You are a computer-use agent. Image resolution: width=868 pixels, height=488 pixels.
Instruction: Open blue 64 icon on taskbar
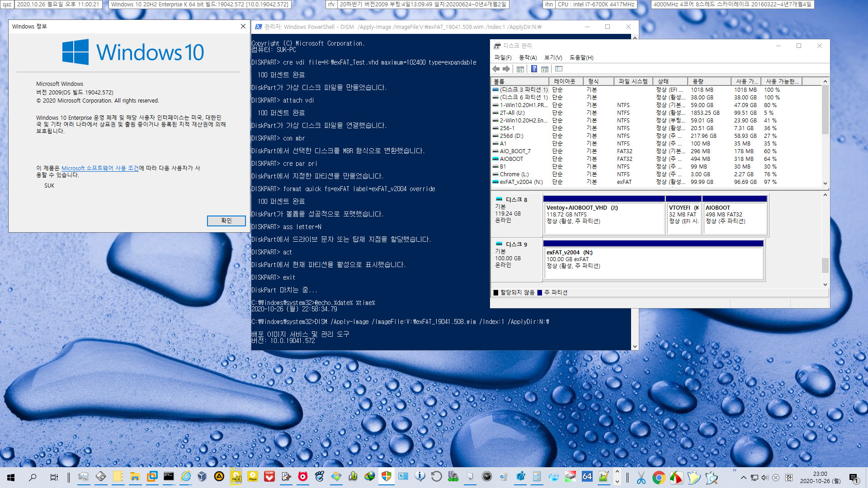coord(587,477)
